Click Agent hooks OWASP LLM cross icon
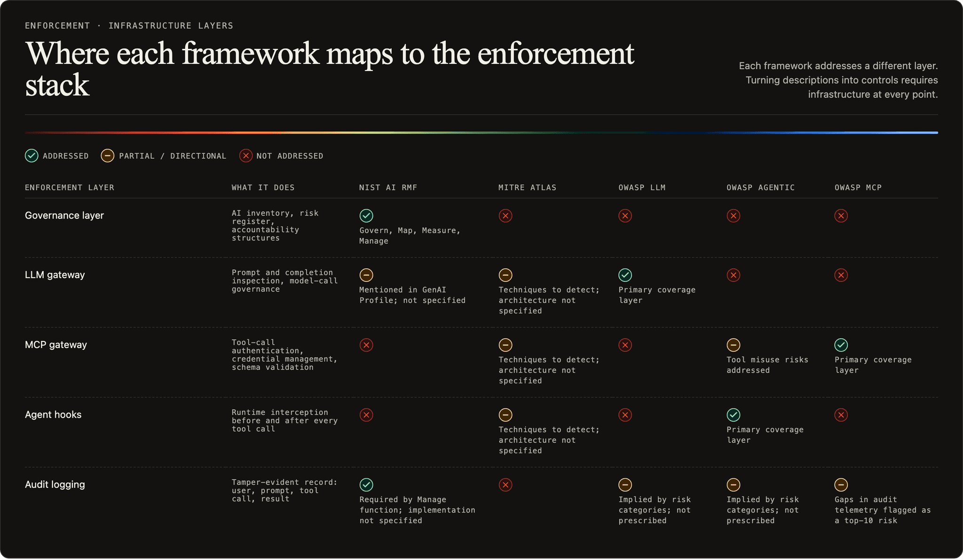Screen dimensions: 963x560 625,415
